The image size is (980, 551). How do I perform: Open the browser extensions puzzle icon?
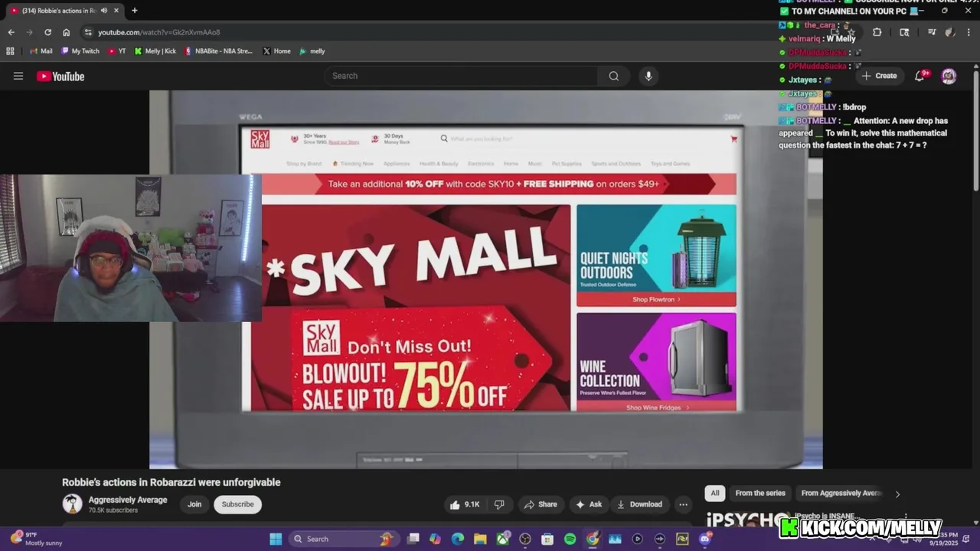877,32
